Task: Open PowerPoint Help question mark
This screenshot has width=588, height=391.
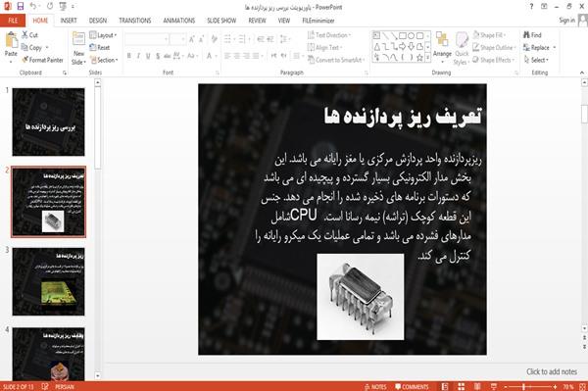Action: tap(531, 7)
